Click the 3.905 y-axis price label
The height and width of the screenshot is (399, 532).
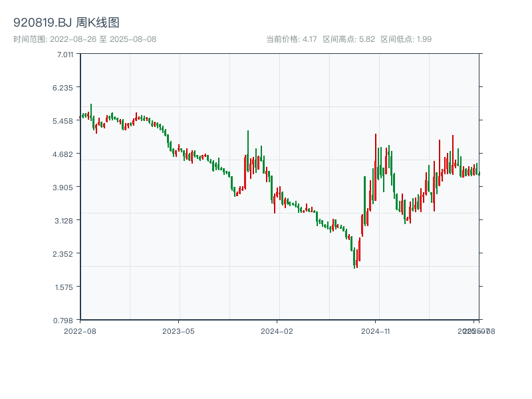pyautogui.click(x=65, y=188)
